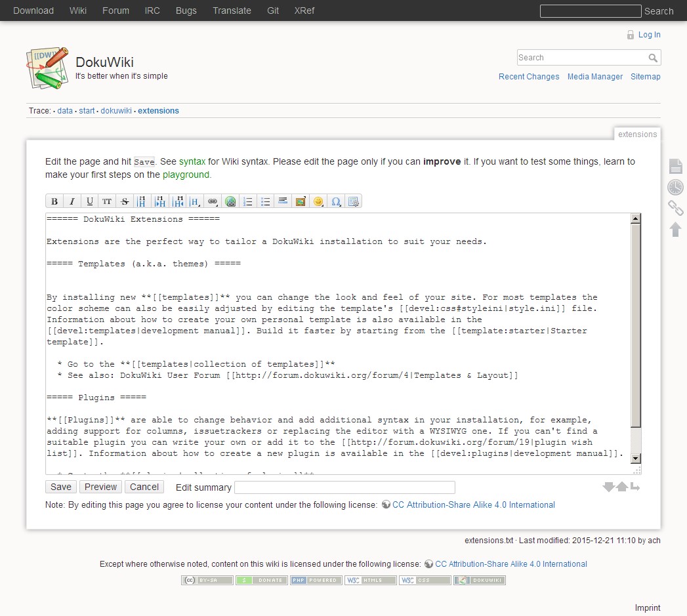The width and height of the screenshot is (687, 616).
Task: Open IRC in the top bar
Action: point(152,10)
